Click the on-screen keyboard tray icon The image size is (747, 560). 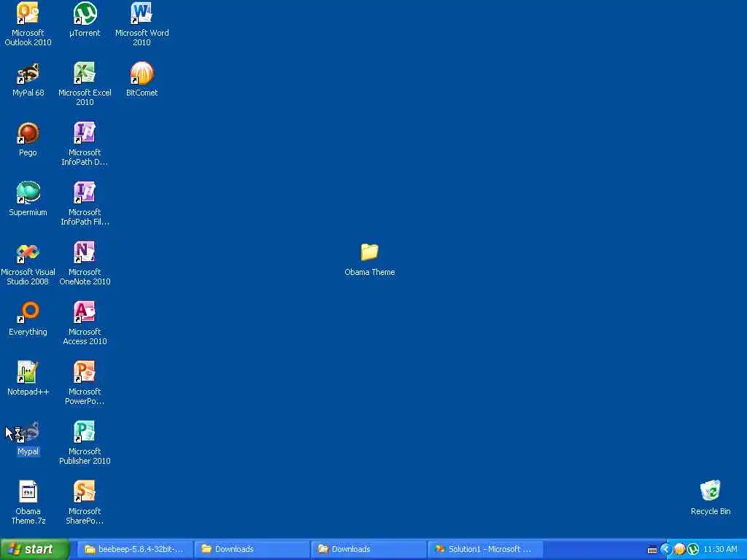coord(652,550)
